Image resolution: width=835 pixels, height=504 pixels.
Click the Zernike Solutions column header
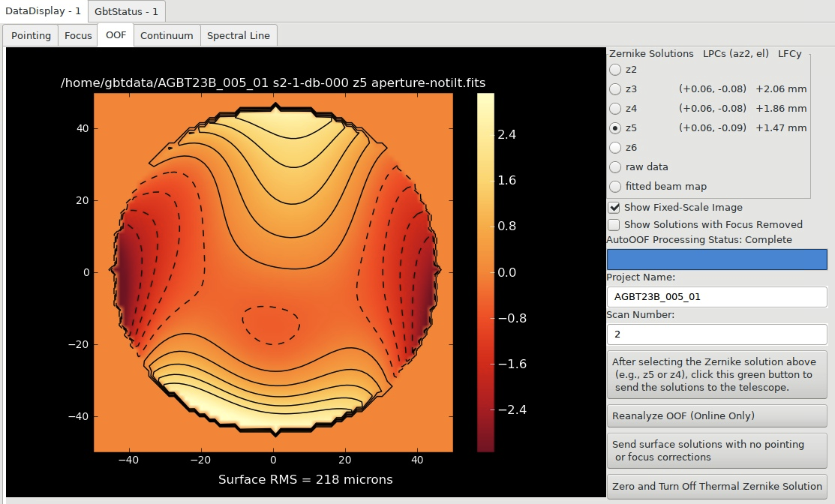coord(651,54)
